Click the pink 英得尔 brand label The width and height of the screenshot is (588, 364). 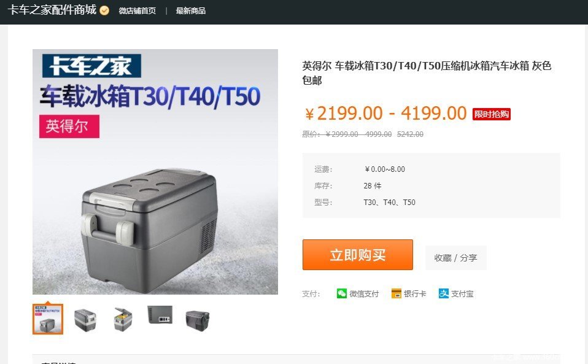(69, 126)
